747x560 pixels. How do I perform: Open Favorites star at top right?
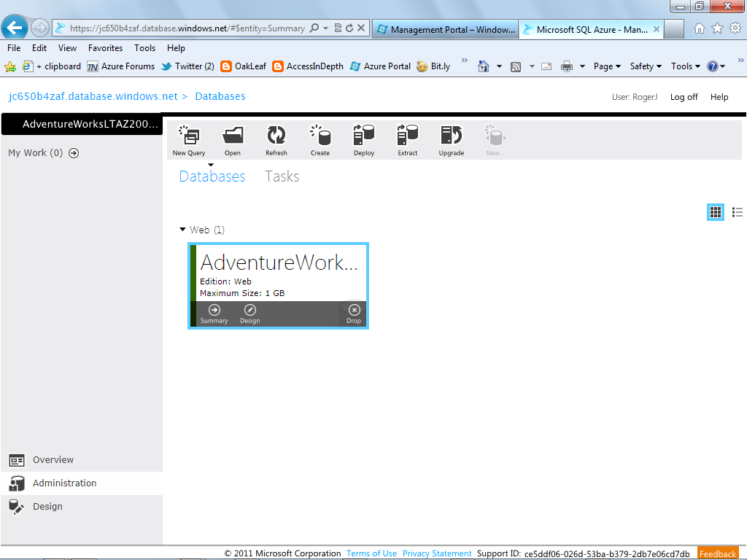718,28
